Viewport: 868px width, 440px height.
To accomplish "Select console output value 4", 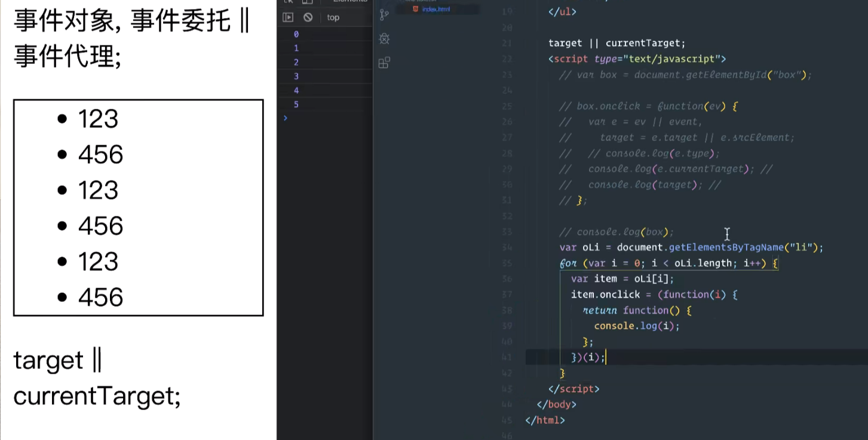I will point(296,91).
